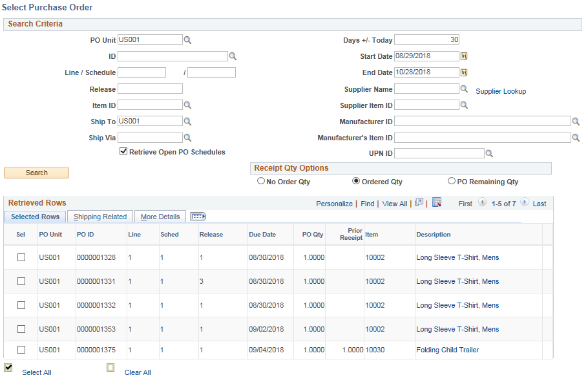Click inside the Release input field
Screen dimensions: 588x384
click(150, 88)
